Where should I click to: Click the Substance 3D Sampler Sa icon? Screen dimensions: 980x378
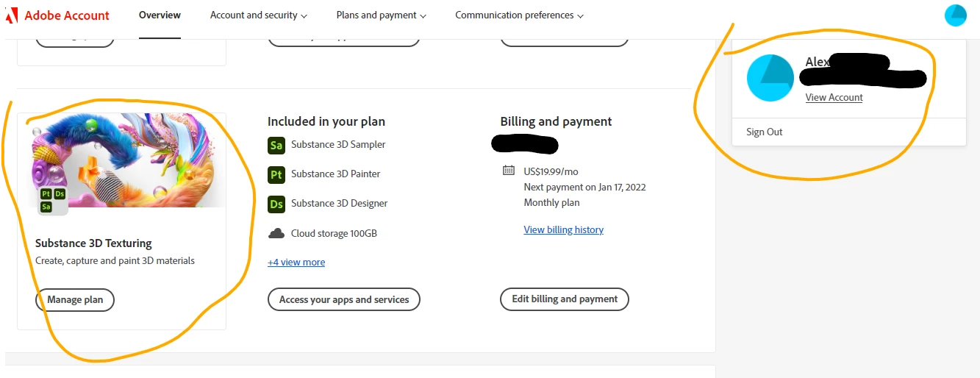tap(276, 145)
